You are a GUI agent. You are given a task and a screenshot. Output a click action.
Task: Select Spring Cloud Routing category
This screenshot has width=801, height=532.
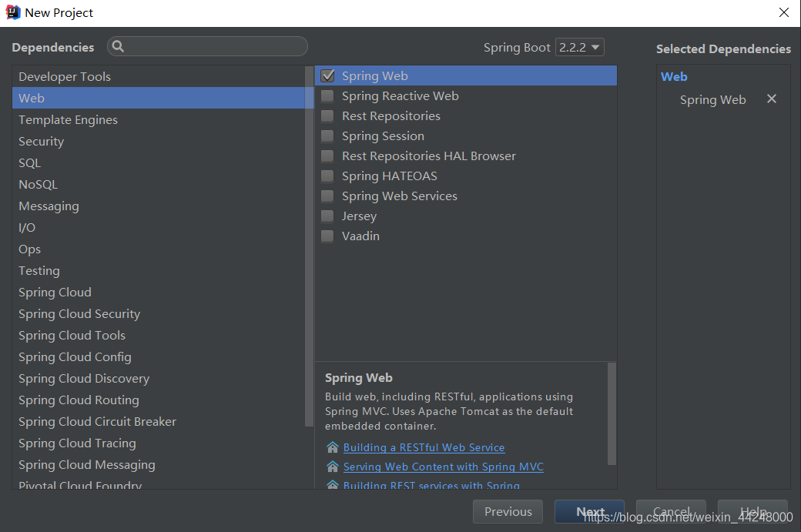[159, 400]
